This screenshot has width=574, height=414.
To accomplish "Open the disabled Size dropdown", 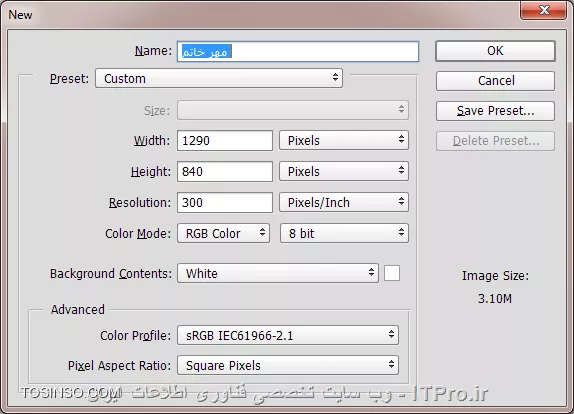I will coord(293,110).
